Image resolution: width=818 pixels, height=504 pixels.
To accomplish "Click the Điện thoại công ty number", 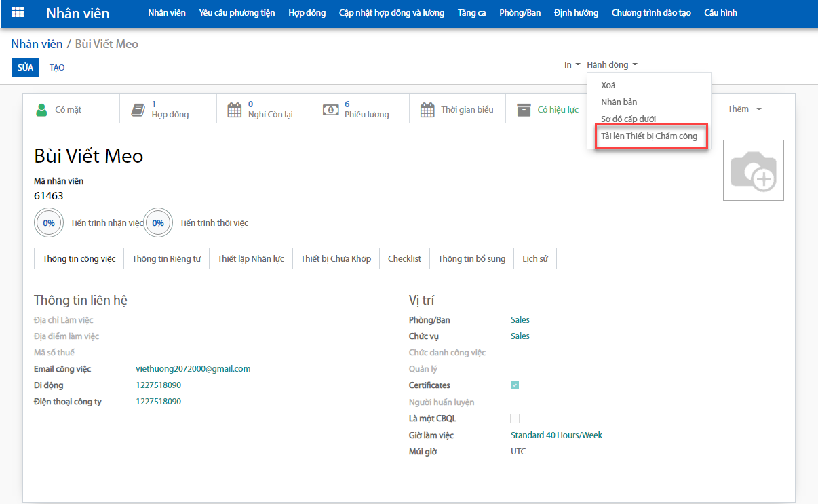I will [x=159, y=402].
